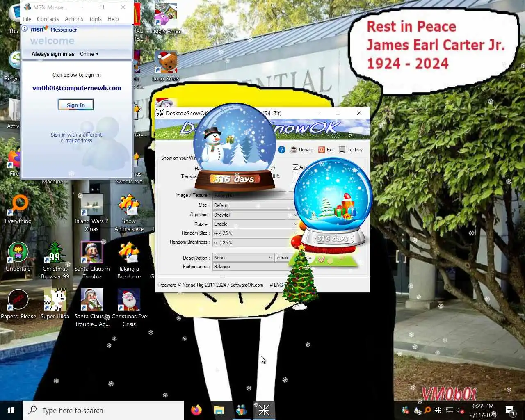
Task: Click the water drop snowflake tray icon
Action: 418,410
